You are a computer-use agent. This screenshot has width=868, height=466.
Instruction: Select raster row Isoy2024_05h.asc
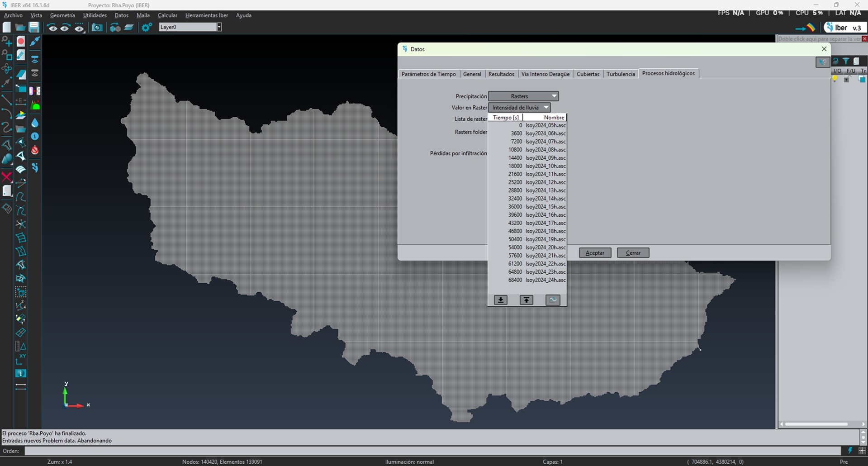click(527, 125)
